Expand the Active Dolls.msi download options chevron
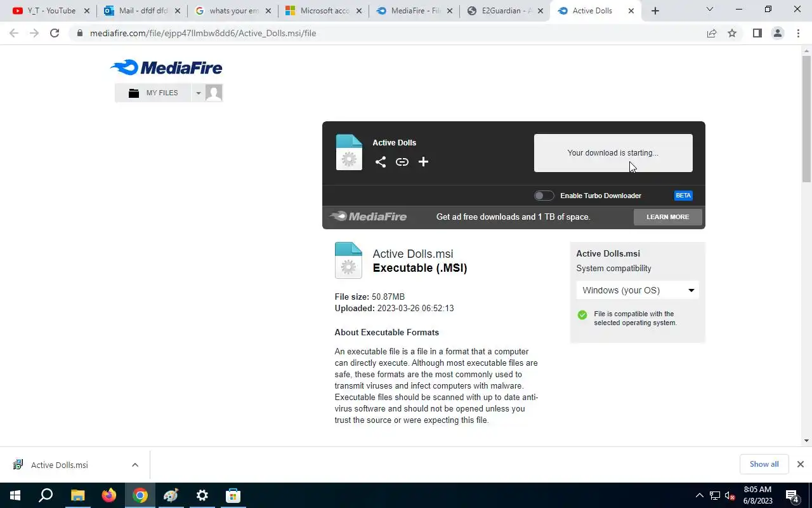The width and height of the screenshot is (812, 508). click(135, 465)
